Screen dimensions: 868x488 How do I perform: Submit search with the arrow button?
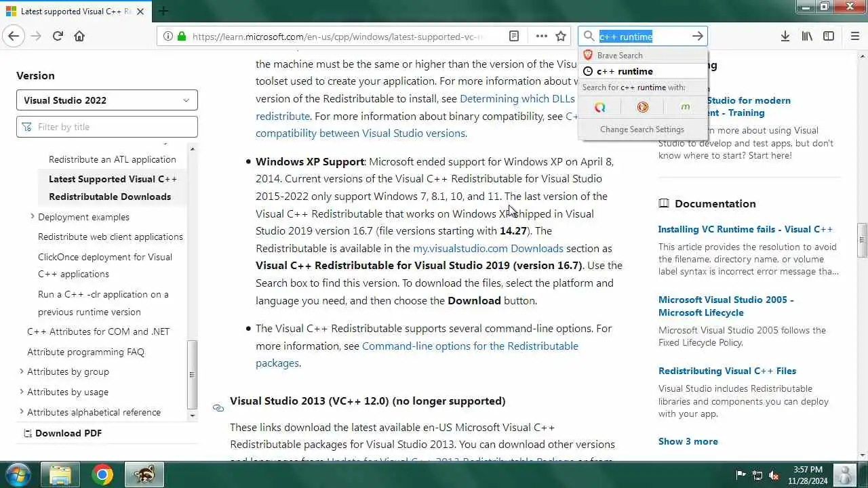click(697, 36)
